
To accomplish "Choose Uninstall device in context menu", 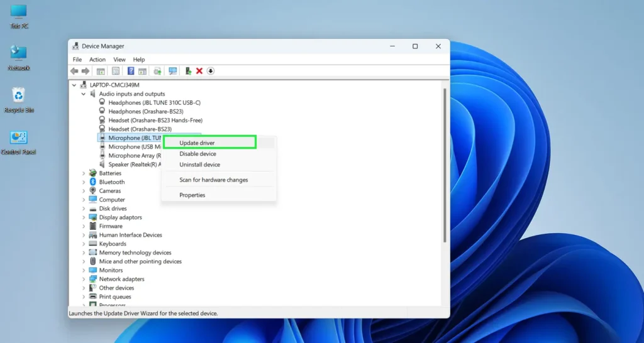I will pos(219,165).
